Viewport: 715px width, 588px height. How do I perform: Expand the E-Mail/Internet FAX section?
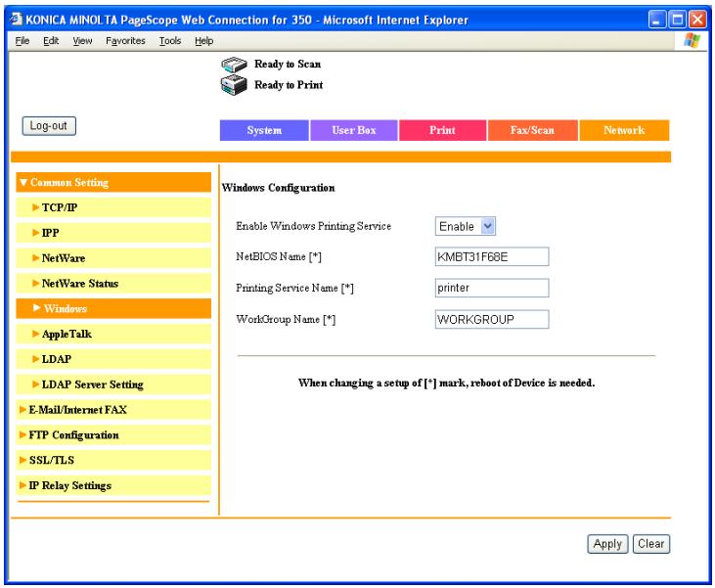[x=113, y=410]
